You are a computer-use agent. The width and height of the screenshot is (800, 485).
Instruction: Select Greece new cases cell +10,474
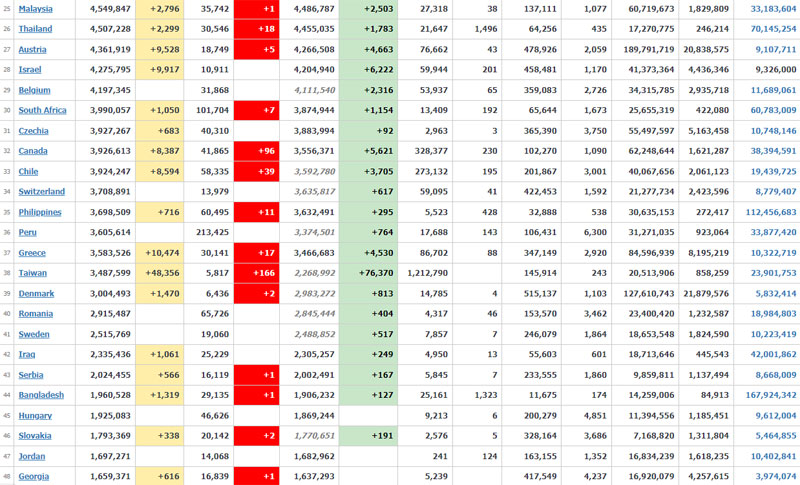(x=159, y=253)
